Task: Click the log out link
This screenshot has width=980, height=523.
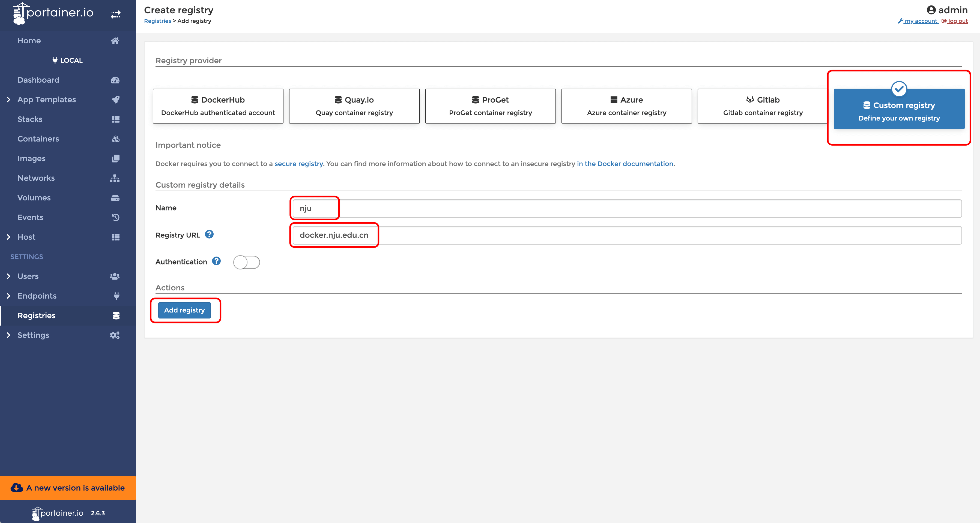Action: coord(955,21)
